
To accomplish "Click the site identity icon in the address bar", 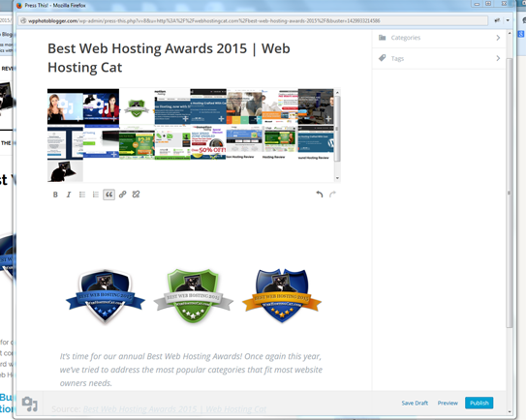I will coord(23,20).
